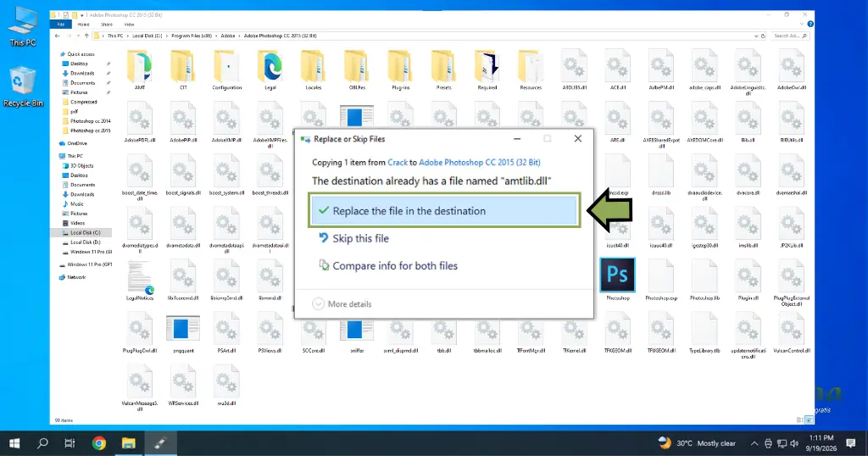Viewport: 868px width, 456px height.
Task: Select the pngquant executable
Action: click(x=183, y=332)
